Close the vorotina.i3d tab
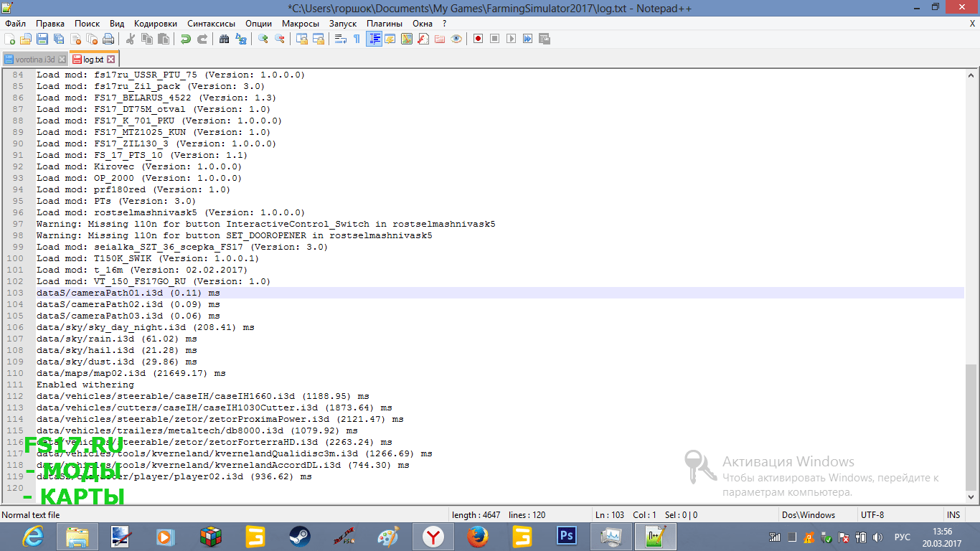The height and width of the screenshot is (551, 980). coord(62,60)
